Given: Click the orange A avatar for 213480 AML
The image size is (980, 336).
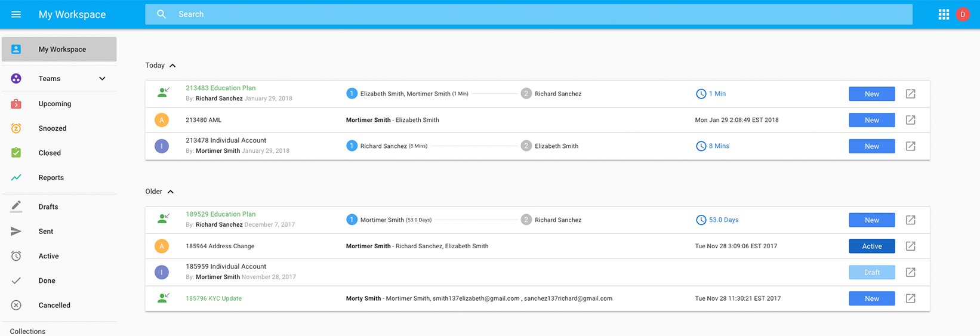Looking at the screenshot, I should click(162, 120).
